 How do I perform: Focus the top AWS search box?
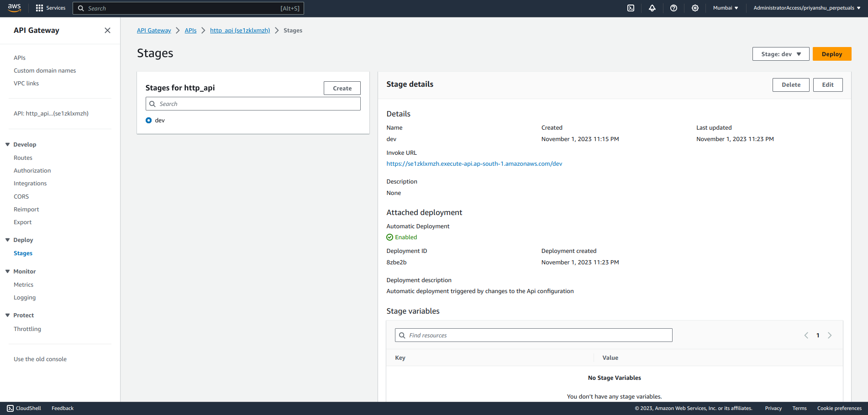pos(188,8)
